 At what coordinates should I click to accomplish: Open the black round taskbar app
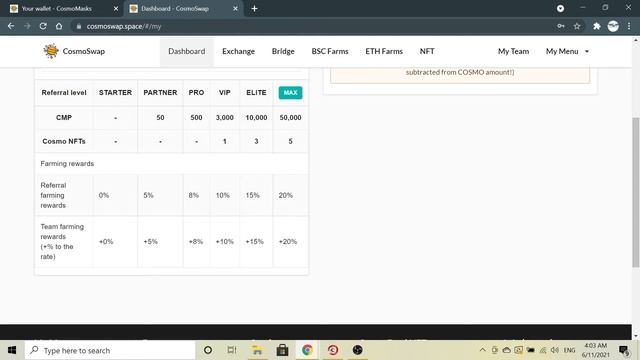coord(358,350)
